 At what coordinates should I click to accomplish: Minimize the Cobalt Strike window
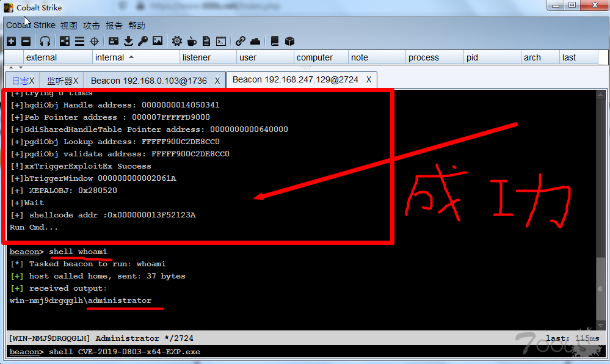(x=555, y=5)
